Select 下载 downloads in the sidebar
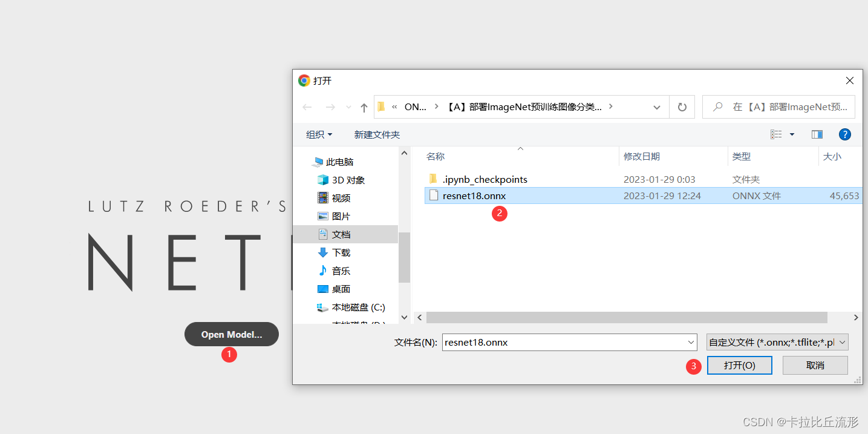 (334, 252)
